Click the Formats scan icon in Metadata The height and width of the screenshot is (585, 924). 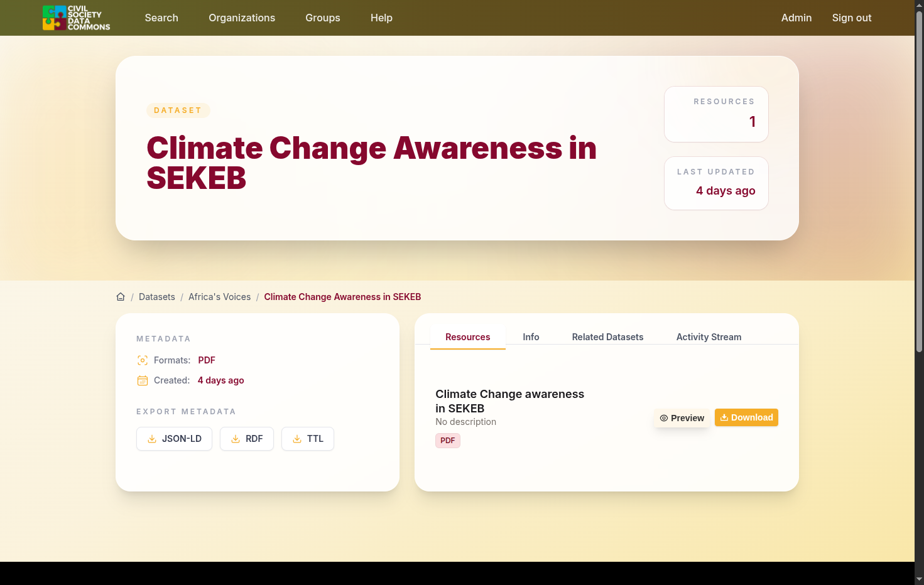pos(143,360)
